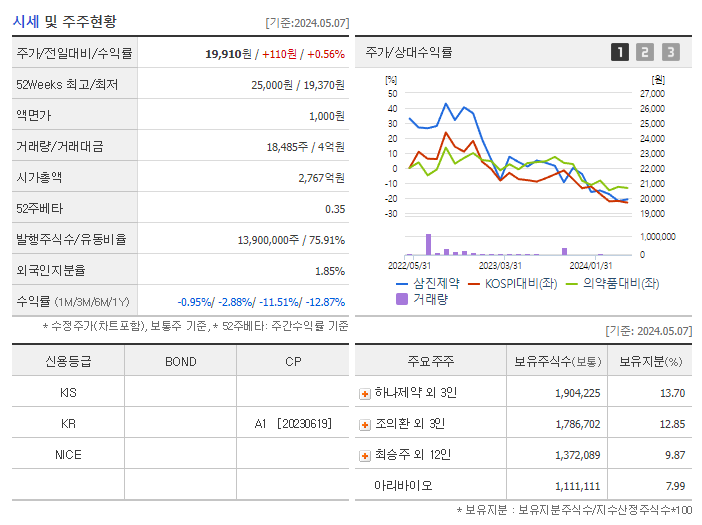Select the +110원 daily change value
Image resolution: width=702 pixels, height=525 pixels.
(x=279, y=54)
